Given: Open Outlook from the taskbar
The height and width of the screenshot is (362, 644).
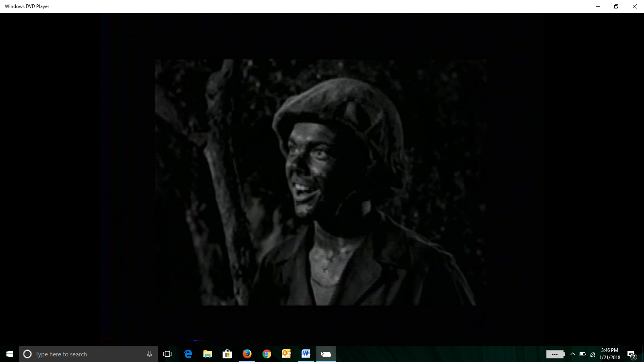Looking at the screenshot, I should [287, 354].
